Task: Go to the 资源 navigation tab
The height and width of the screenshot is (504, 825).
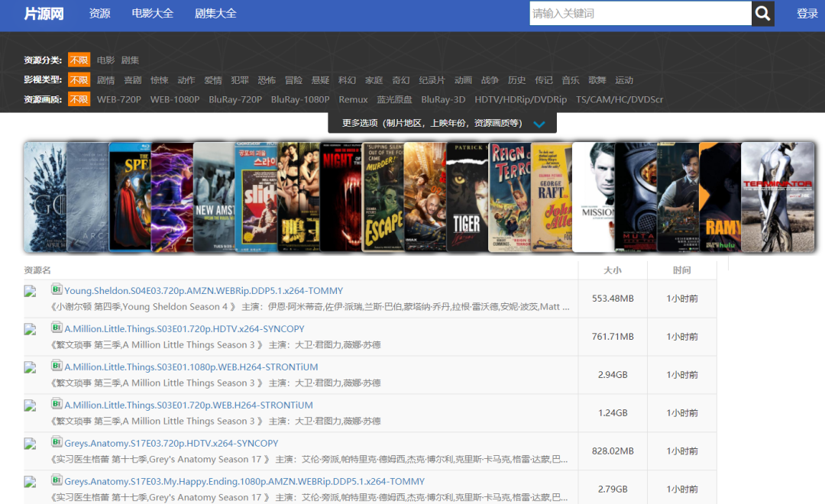Action: click(x=100, y=14)
